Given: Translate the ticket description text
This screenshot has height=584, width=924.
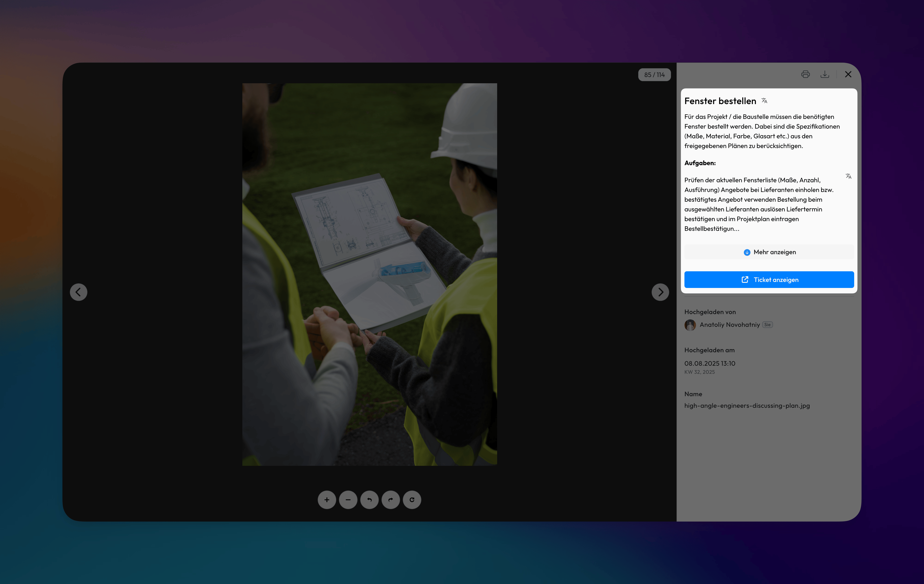Looking at the screenshot, I should click(x=848, y=176).
